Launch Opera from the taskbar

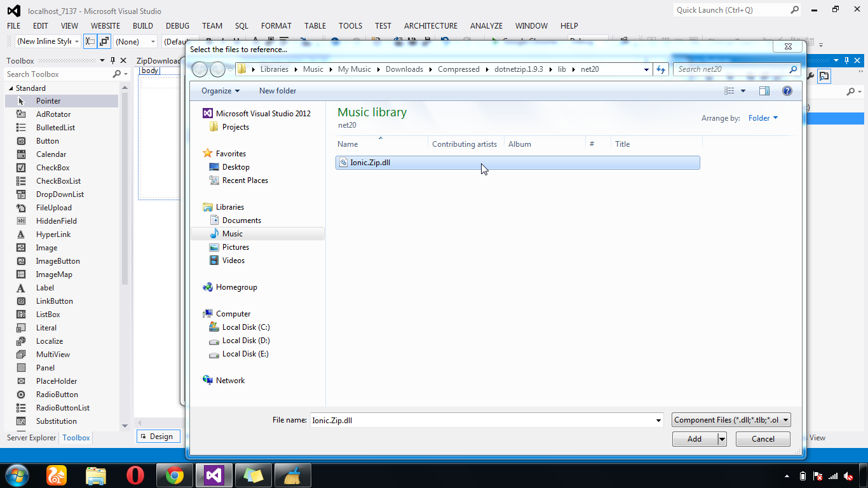135,475
